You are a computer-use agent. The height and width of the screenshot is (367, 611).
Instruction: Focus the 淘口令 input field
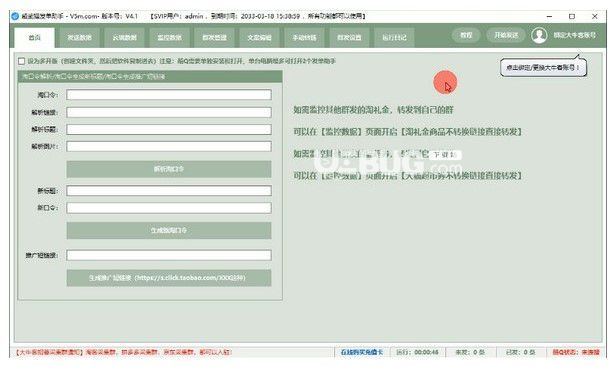169,95
